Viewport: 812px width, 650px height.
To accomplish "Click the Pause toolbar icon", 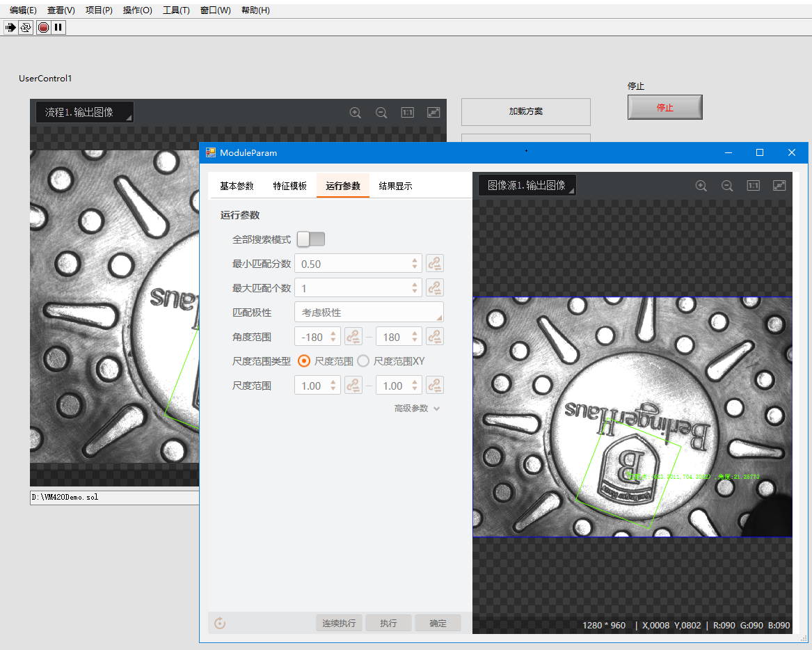I will [x=58, y=27].
